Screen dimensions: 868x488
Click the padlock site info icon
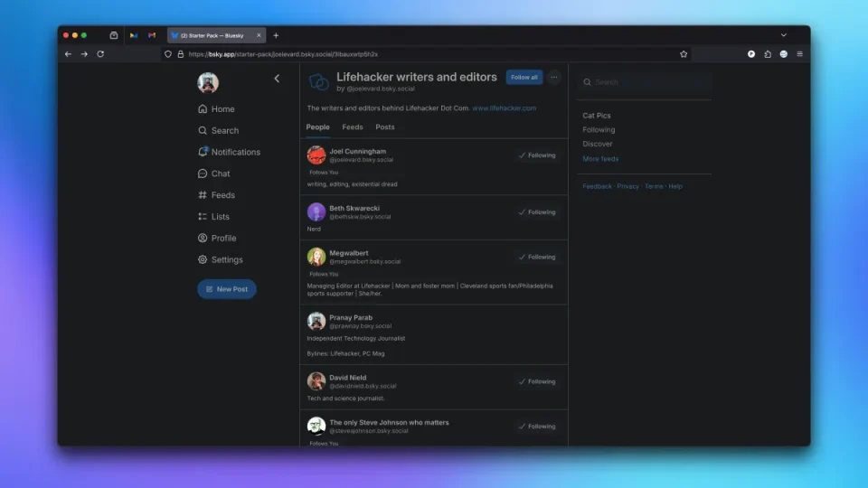point(181,54)
